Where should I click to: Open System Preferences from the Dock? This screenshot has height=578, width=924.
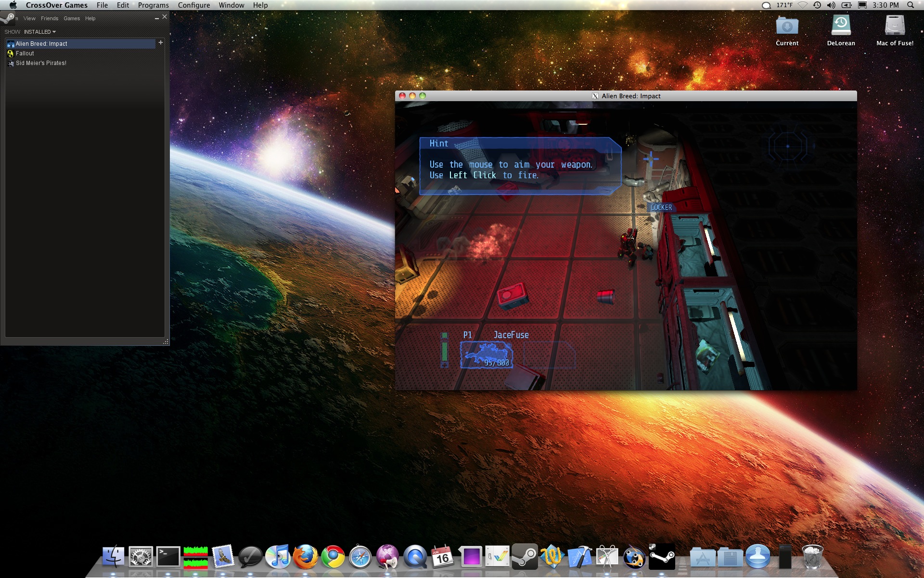point(141,557)
